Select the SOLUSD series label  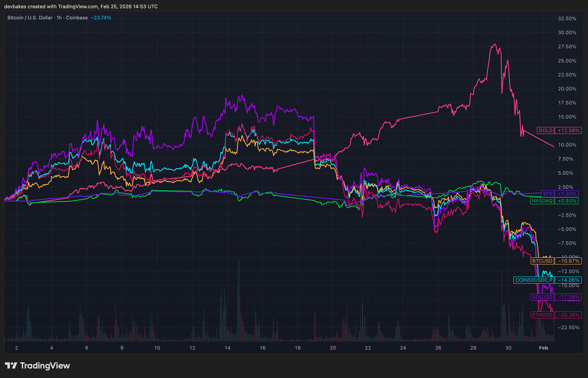(542, 297)
